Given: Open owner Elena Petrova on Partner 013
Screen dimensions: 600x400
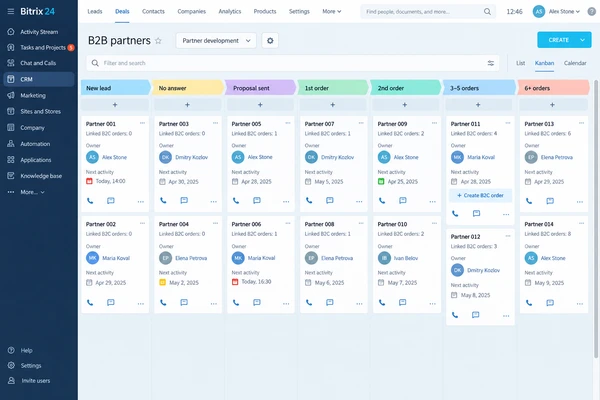Looking at the screenshot, I should pos(556,157).
